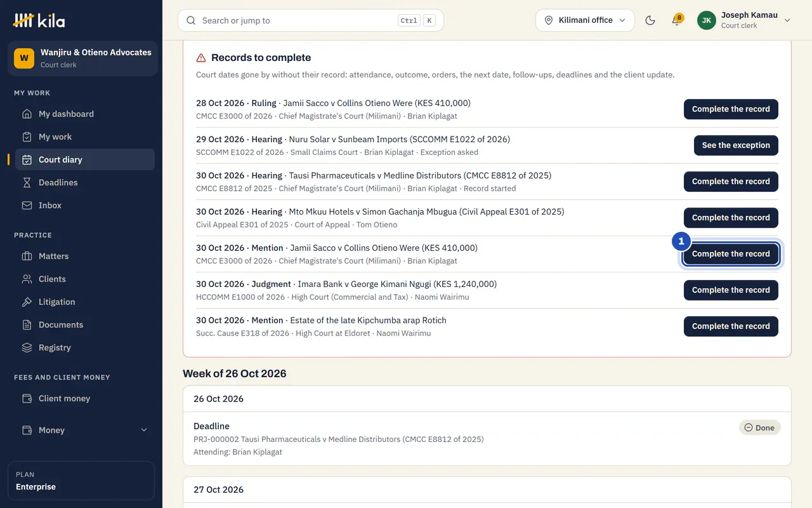Complete the record for Tausi Pharmaceuticals hearing
812x508 pixels.
coord(731,181)
